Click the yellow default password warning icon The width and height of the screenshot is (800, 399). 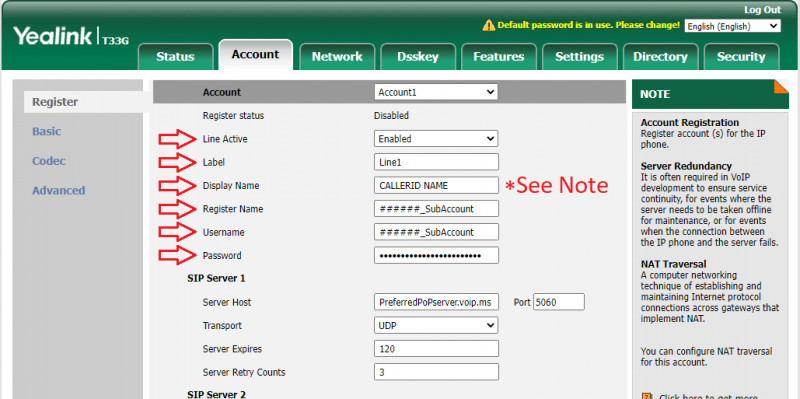click(489, 25)
